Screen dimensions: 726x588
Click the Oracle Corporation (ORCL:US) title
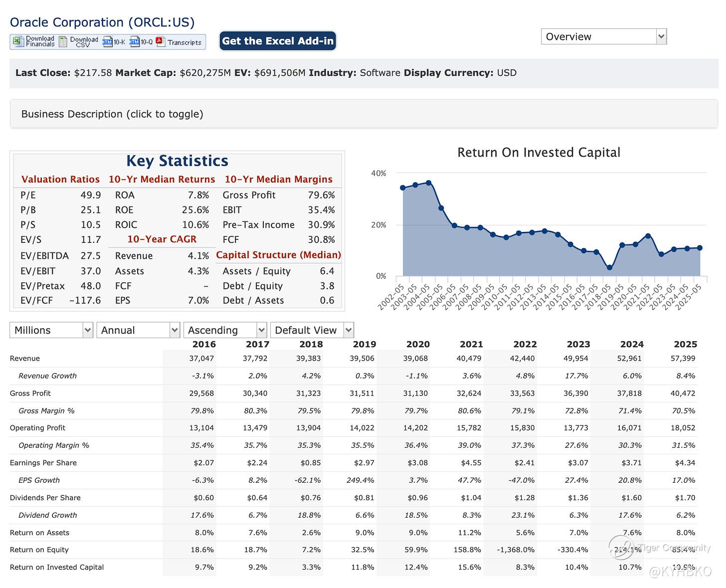[102, 22]
